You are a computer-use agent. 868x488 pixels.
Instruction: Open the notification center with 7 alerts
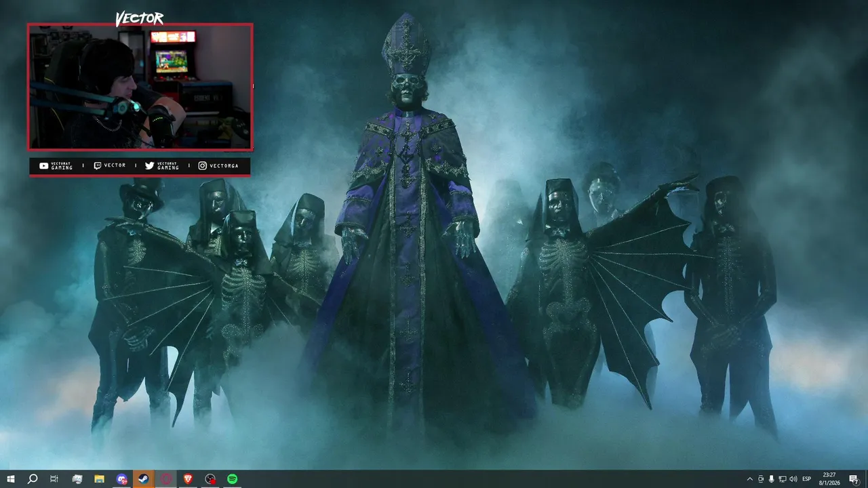(854, 479)
